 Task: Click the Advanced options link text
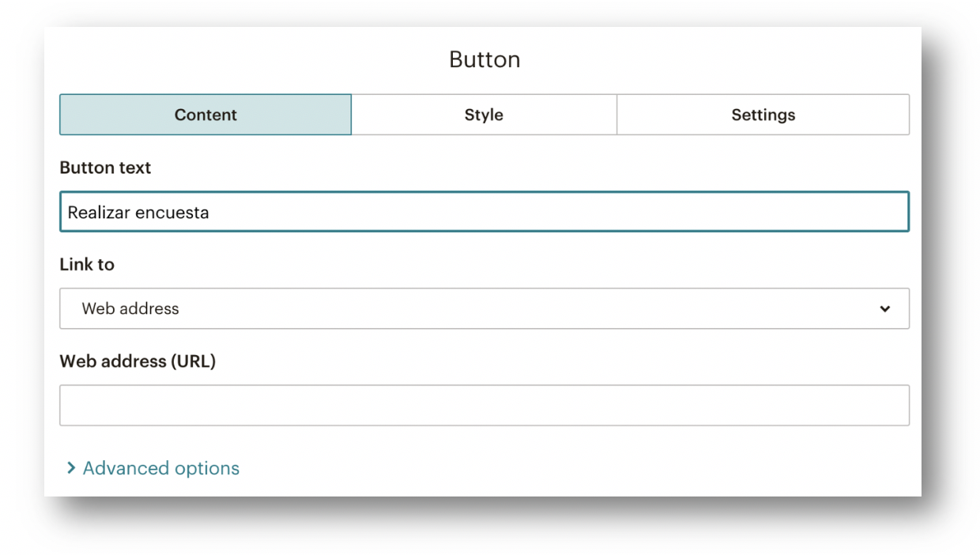pos(161,469)
